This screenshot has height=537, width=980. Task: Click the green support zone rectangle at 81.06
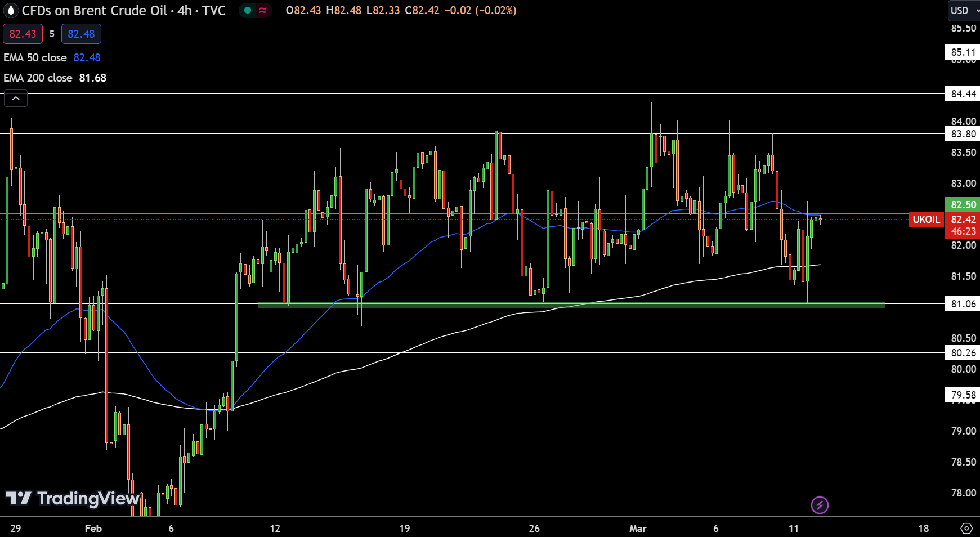click(x=571, y=306)
